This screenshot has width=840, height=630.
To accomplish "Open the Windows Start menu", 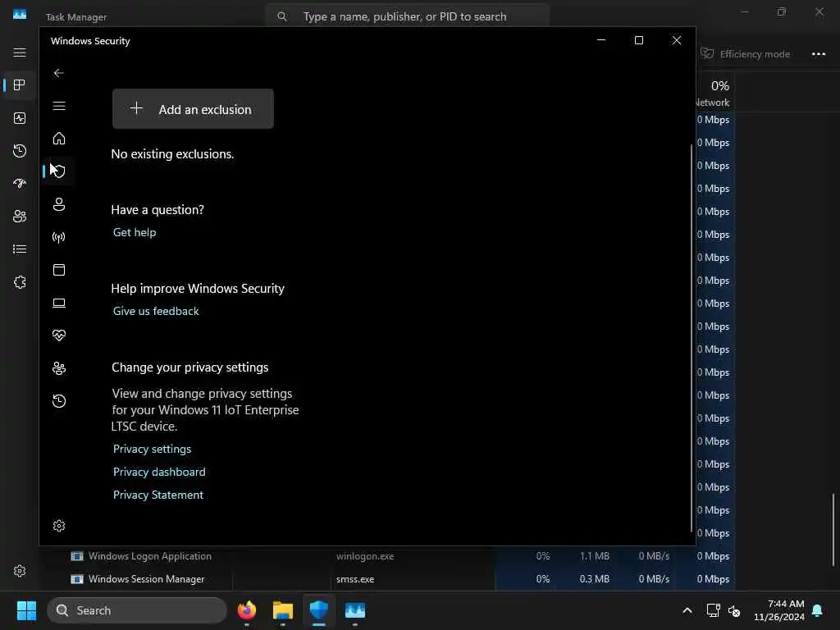I will [26, 610].
